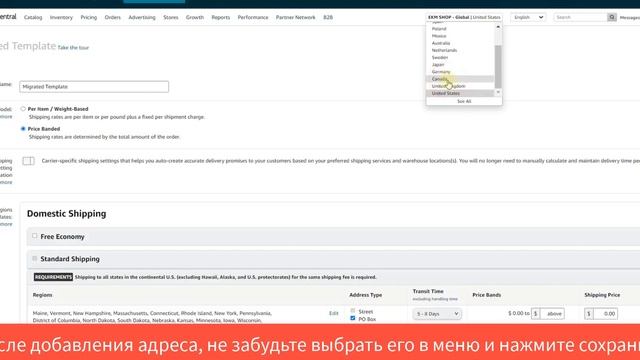Click the REQUIREMENTS badge label
Viewport: 640px width, 360px height.
(x=53, y=277)
